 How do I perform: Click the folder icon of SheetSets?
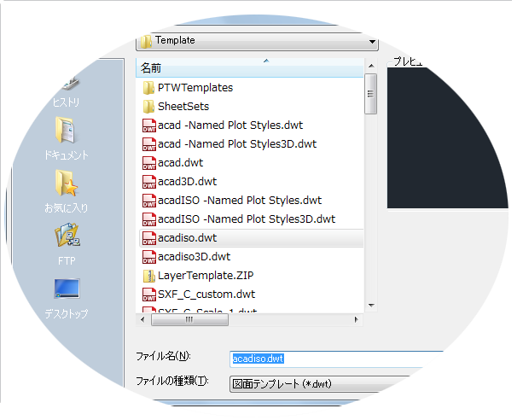148,107
